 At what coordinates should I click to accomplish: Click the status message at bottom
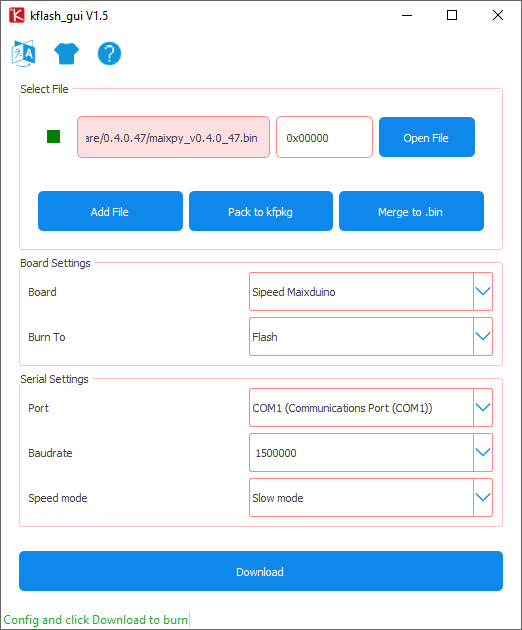click(x=96, y=620)
